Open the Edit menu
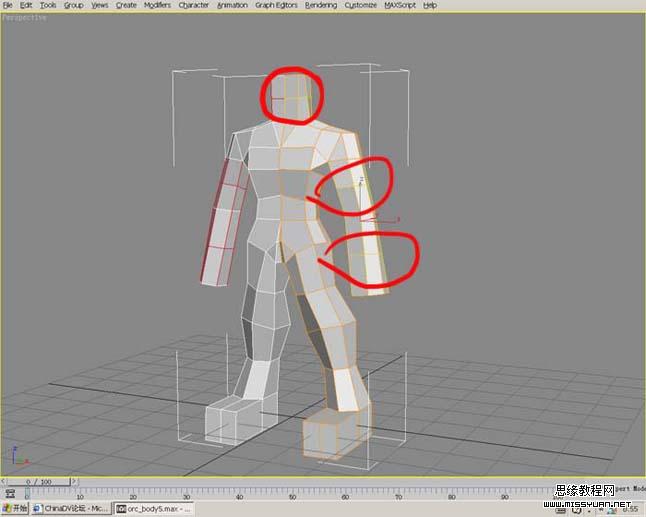 point(26,5)
